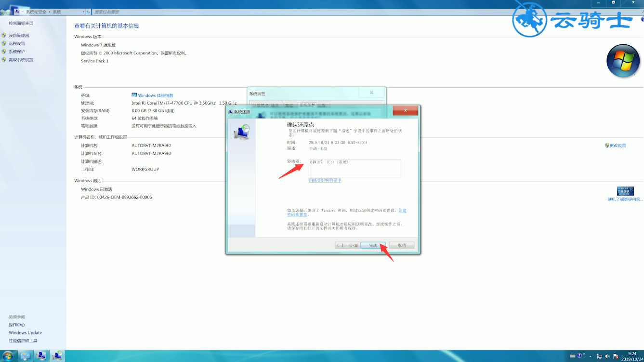Click the 正版授权 genuine software badge
Image resolution: width=644 pixels, height=362 pixels.
(625, 191)
